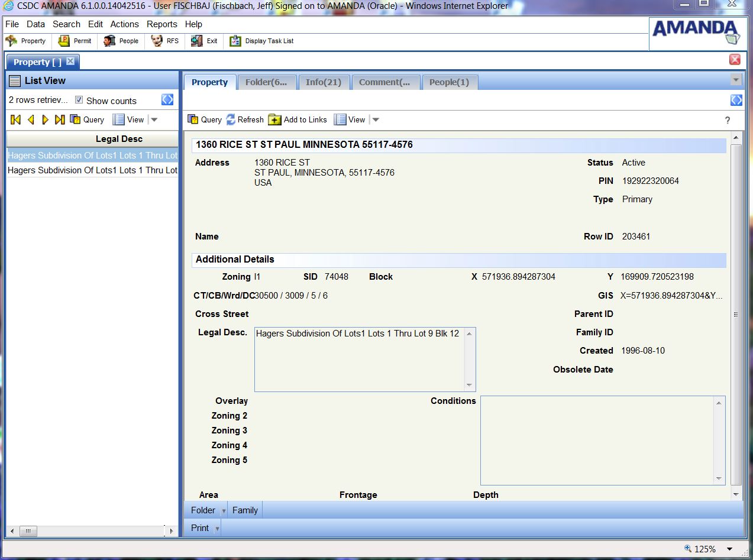Jump to last record in List View

[x=60, y=119]
